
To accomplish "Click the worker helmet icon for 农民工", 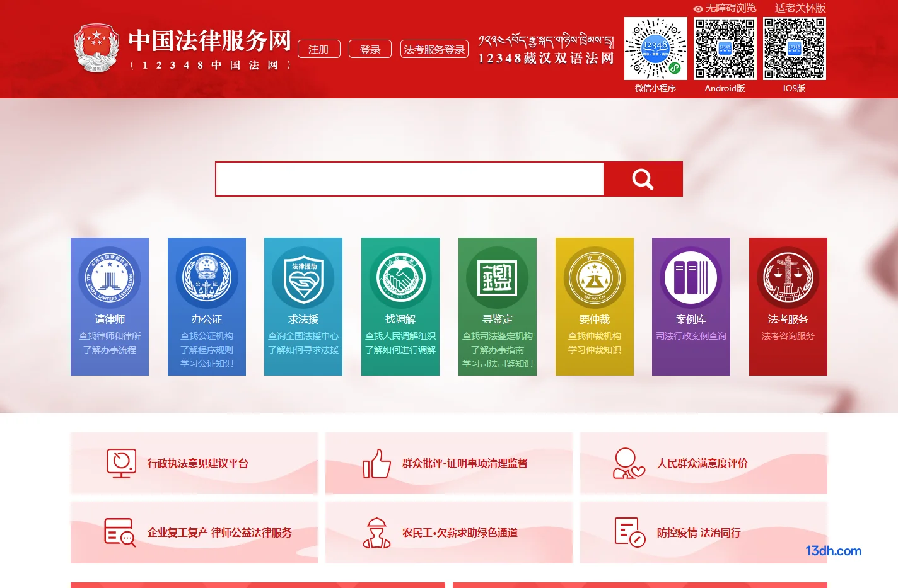I will [x=377, y=533].
